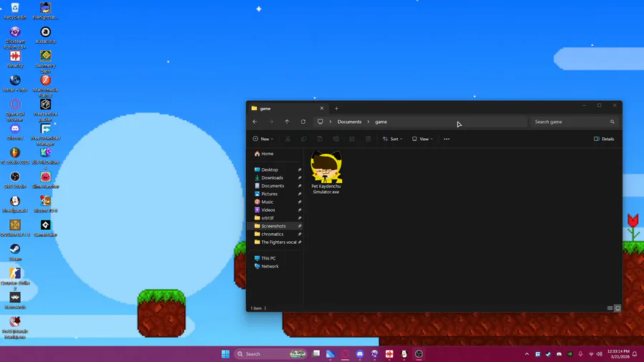Open Geometry Dash desktop icon
The width and height of the screenshot is (644, 362).
pyautogui.click(x=46, y=62)
